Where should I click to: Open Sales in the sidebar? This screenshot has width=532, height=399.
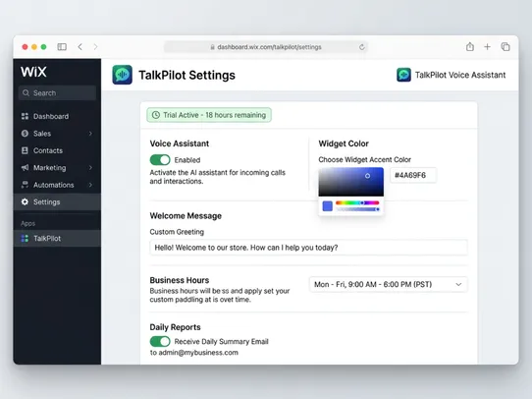coord(57,134)
